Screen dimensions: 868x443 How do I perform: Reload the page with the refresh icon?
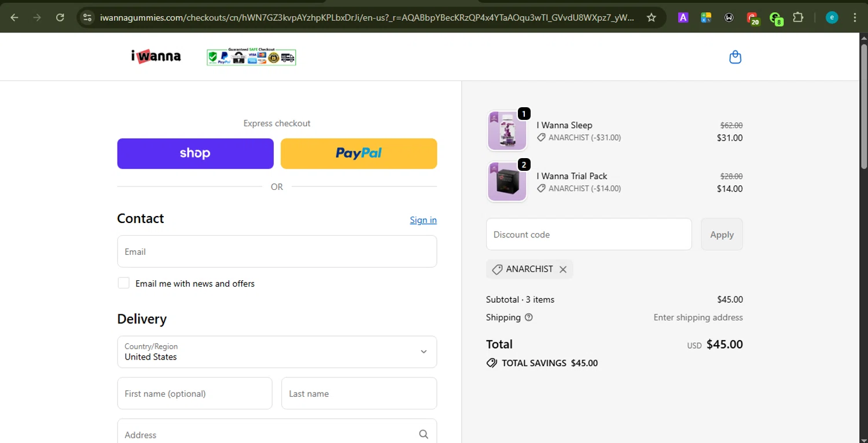[x=60, y=17]
